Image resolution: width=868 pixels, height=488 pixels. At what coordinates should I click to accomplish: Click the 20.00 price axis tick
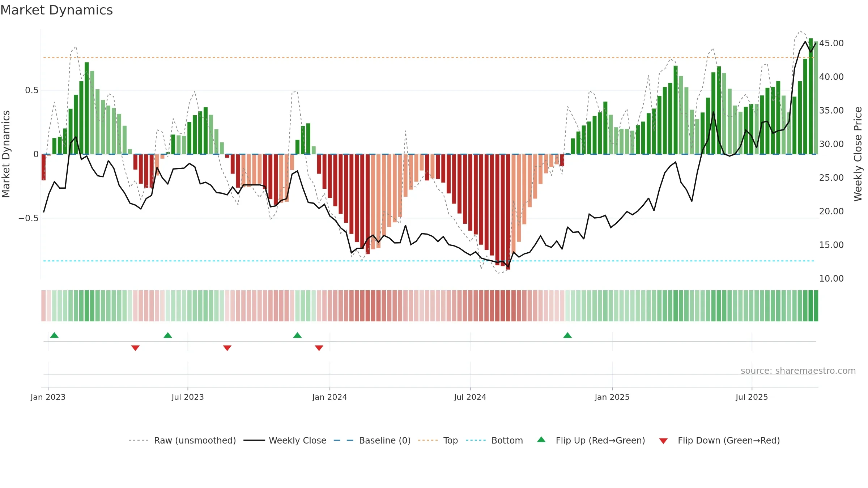[x=831, y=211]
